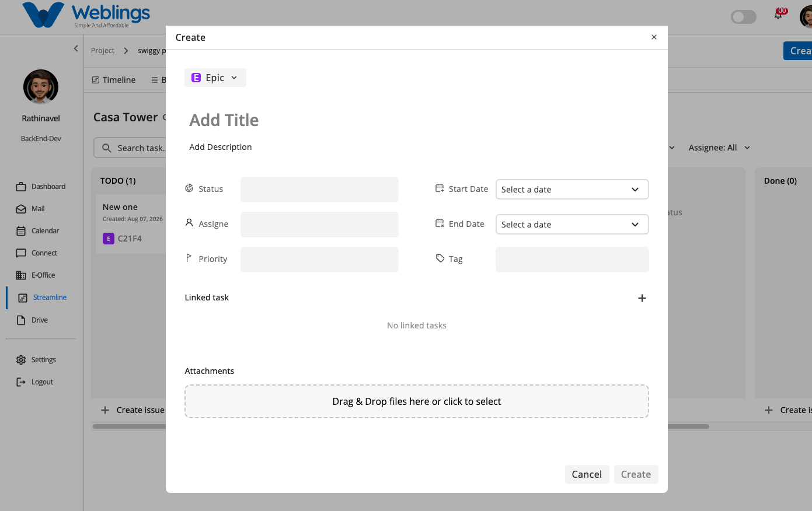This screenshot has width=812, height=511.
Task: Click Logout in the sidebar
Action: [x=34, y=382]
